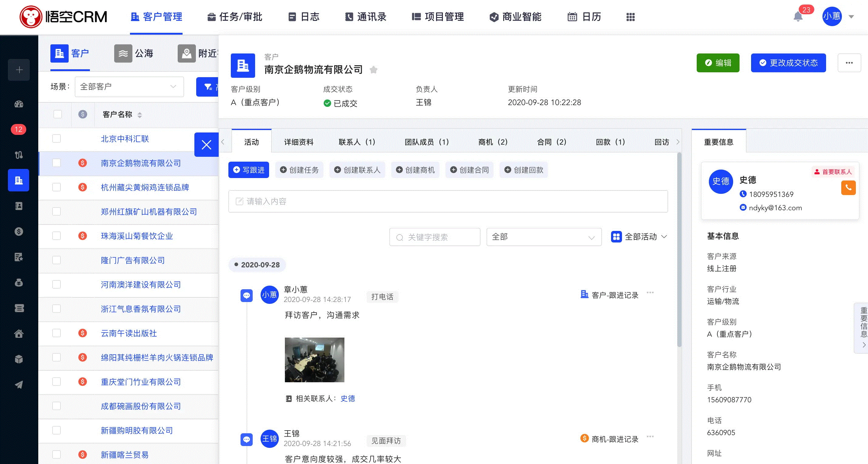Click the dashboard gauge icon in left sidebar
The image size is (868, 464).
click(19, 104)
